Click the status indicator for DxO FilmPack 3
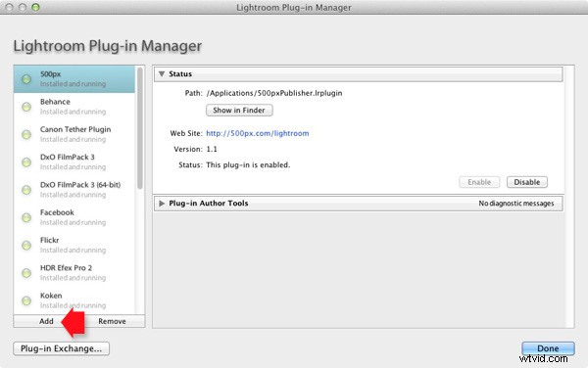 click(x=26, y=162)
